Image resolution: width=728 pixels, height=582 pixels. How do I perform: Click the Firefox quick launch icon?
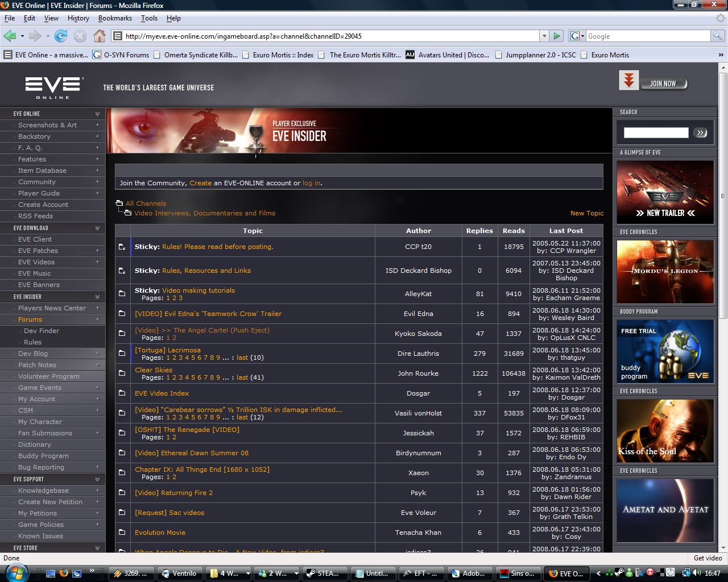pos(64,573)
